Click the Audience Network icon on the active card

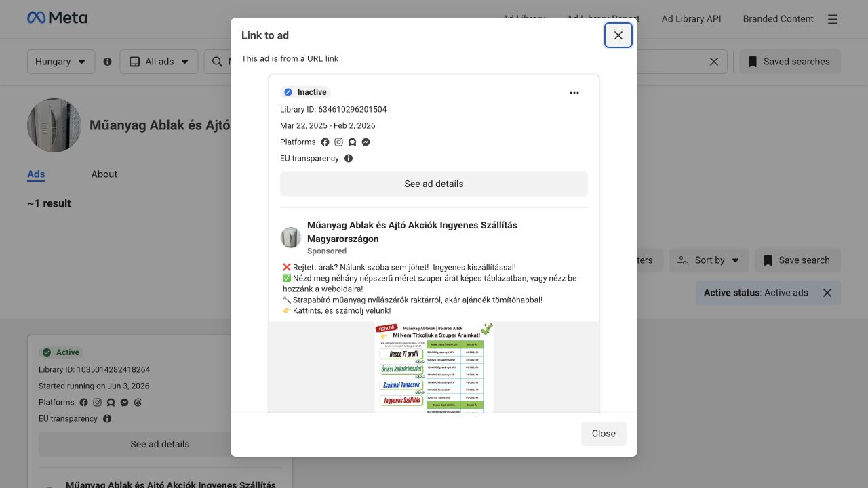click(111, 403)
